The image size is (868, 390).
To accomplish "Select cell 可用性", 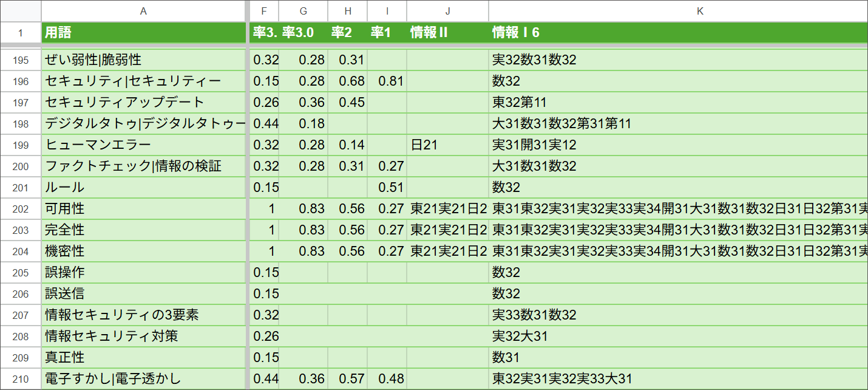I will pyautogui.click(x=144, y=208).
